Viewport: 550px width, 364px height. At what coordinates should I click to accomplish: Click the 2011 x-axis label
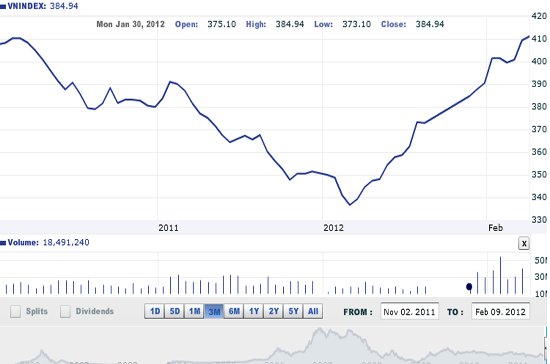click(168, 228)
